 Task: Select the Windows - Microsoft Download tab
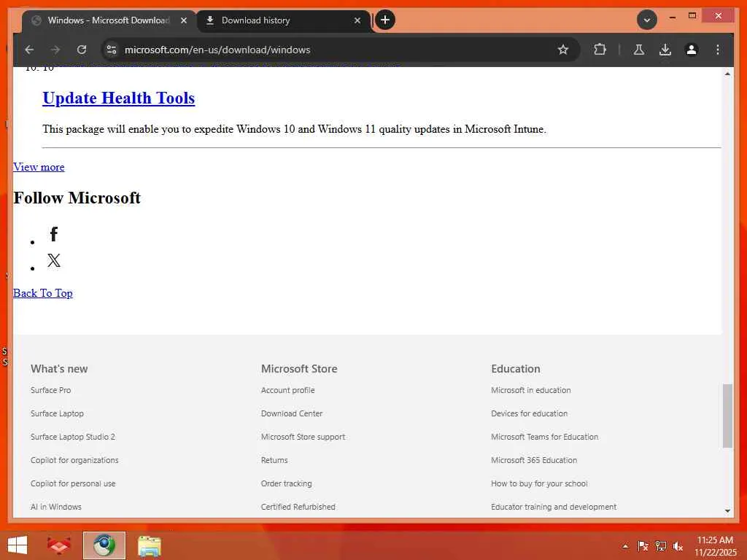(109, 20)
